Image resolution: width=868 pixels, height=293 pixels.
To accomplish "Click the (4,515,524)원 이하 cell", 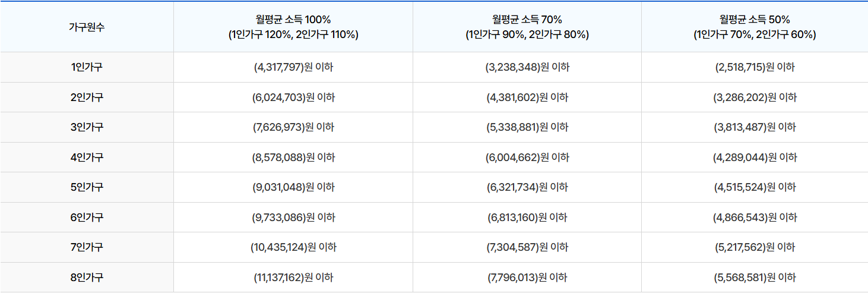I will (755, 187).
